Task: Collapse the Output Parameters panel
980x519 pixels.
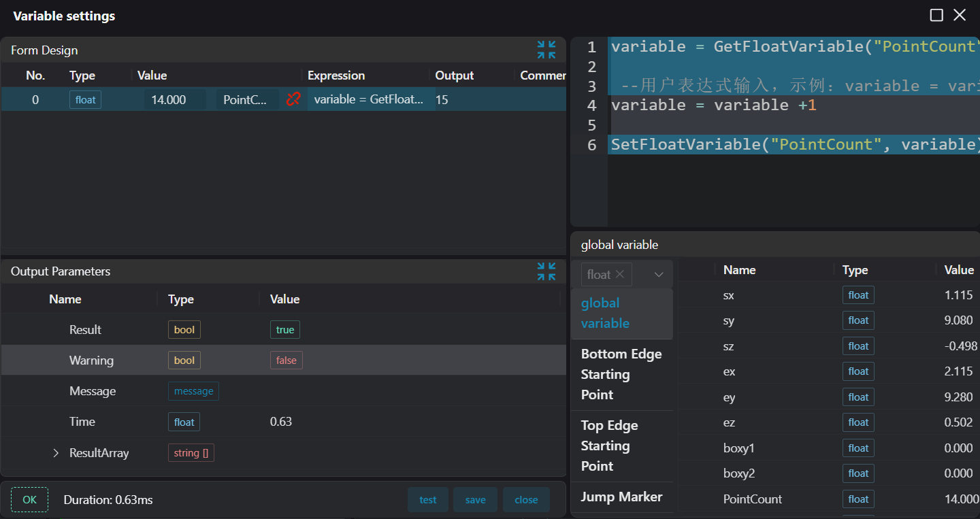Action: click(x=546, y=271)
